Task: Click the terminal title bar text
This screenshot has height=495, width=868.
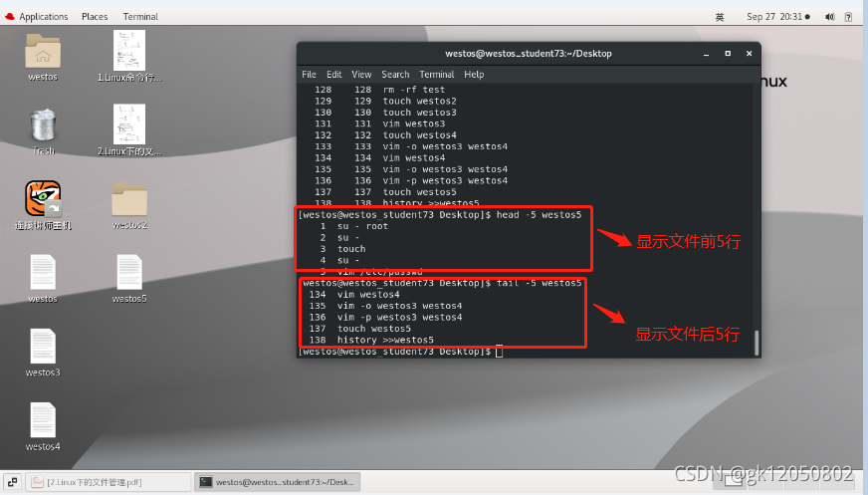Action: 529,54
